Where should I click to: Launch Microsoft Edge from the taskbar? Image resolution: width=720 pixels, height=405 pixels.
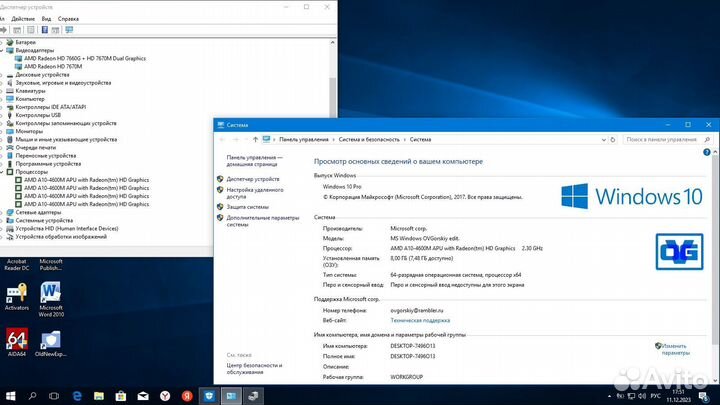pos(77,396)
